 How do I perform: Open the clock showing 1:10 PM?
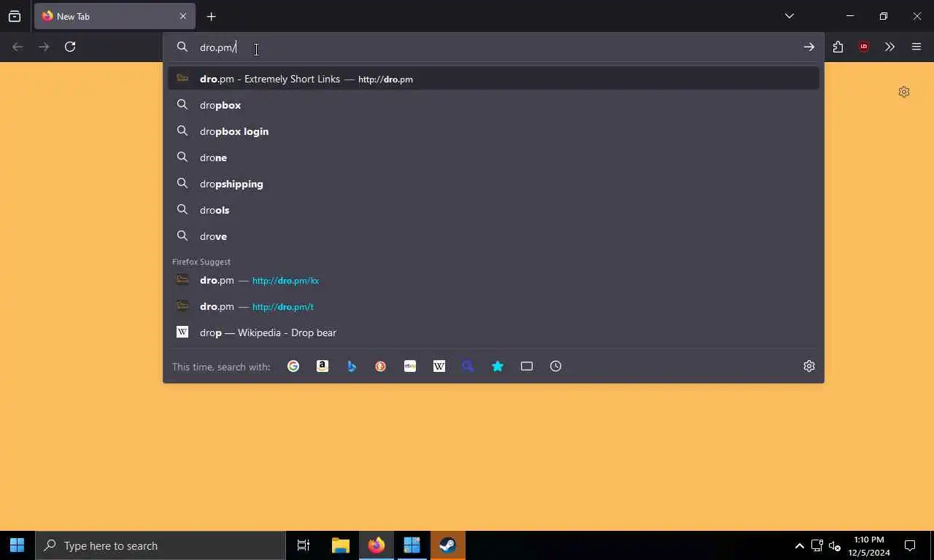(869, 545)
